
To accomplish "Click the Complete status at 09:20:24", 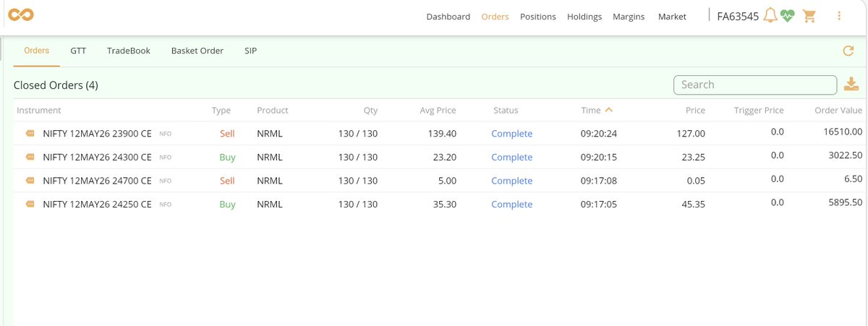I will click(x=511, y=134).
